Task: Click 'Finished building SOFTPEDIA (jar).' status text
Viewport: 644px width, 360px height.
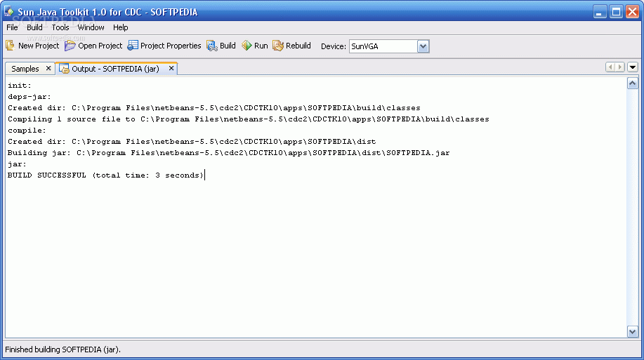Action: 63,349
